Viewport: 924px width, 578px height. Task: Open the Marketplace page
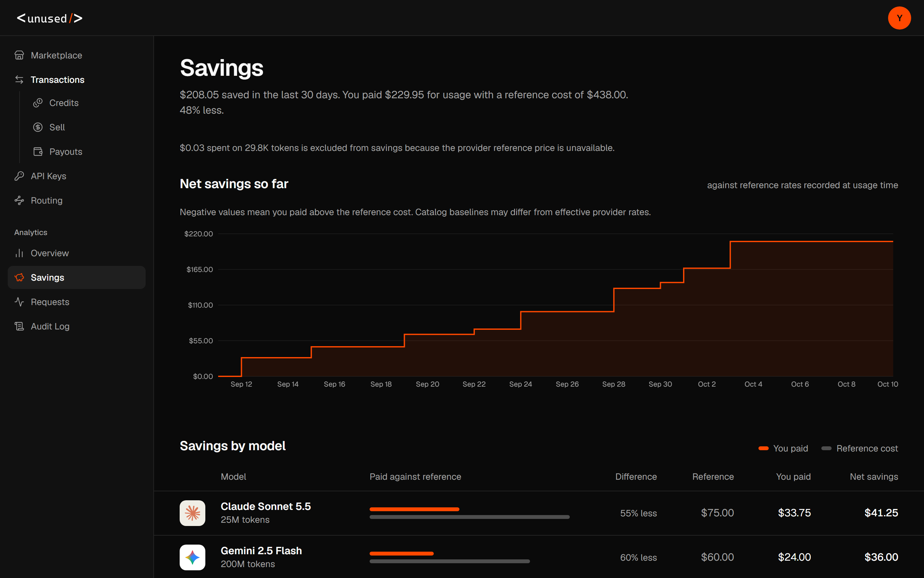[x=76, y=56]
